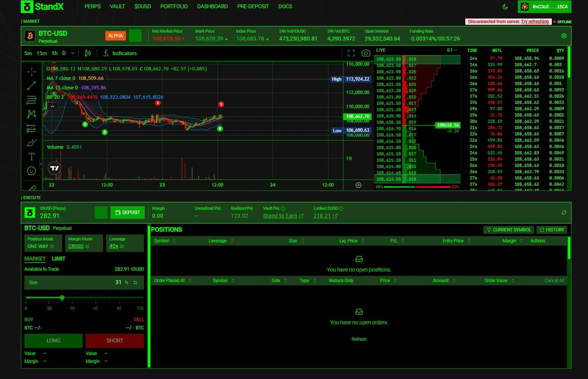Screen dimensions: 588x379
Task: Open the chart candlestick style selector
Action: (x=88, y=53)
